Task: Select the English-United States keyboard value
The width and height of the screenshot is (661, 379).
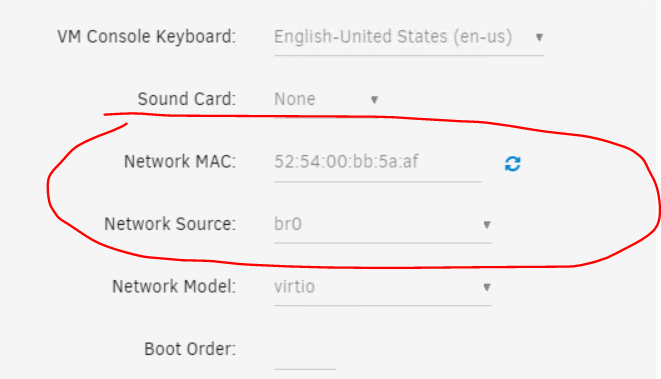Action: (393, 37)
